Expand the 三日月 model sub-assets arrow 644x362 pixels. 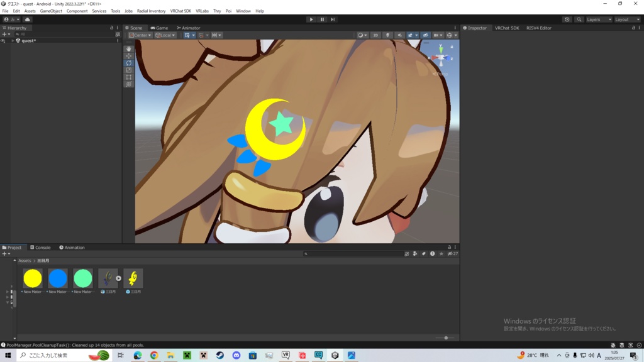click(118, 278)
